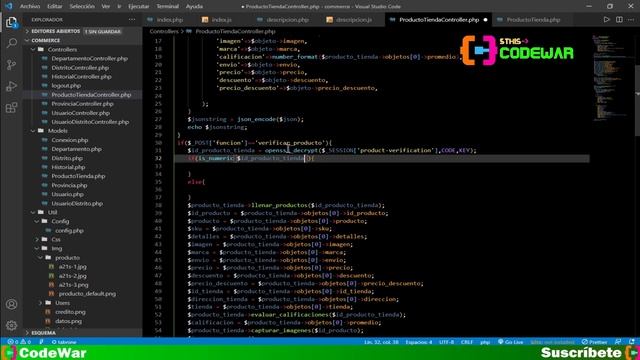Viewport: 640px width, 360px height.
Task: Click the Prettier status bar item
Action: point(595,342)
